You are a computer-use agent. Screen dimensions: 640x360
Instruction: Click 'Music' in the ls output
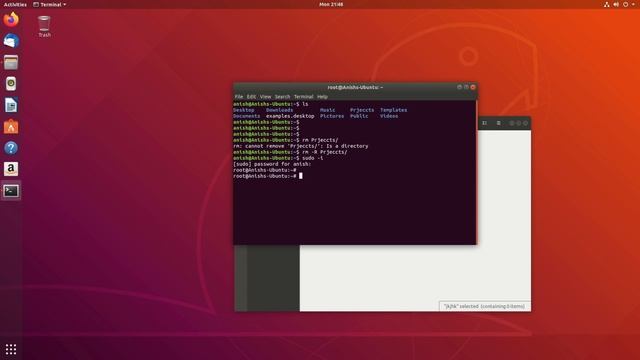coord(327,110)
